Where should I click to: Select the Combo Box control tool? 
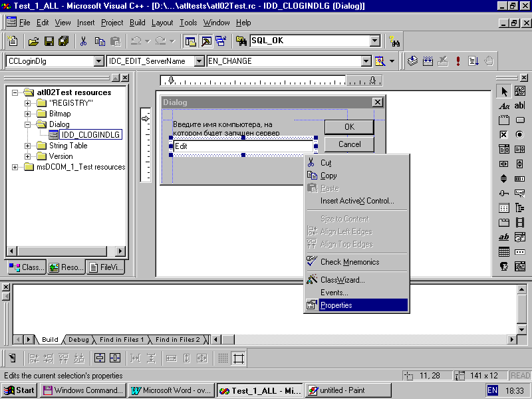(504, 149)
